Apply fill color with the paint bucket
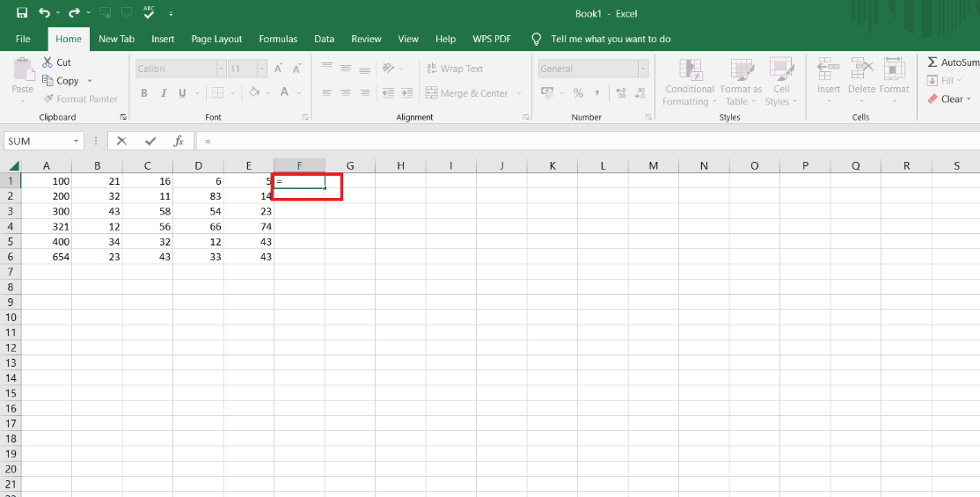980x497 pixels. coord(253,92)
